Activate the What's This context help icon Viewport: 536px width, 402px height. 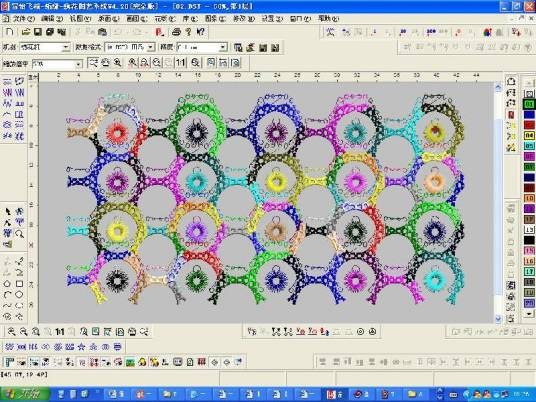pyautogui.click(x=201, y=32)
